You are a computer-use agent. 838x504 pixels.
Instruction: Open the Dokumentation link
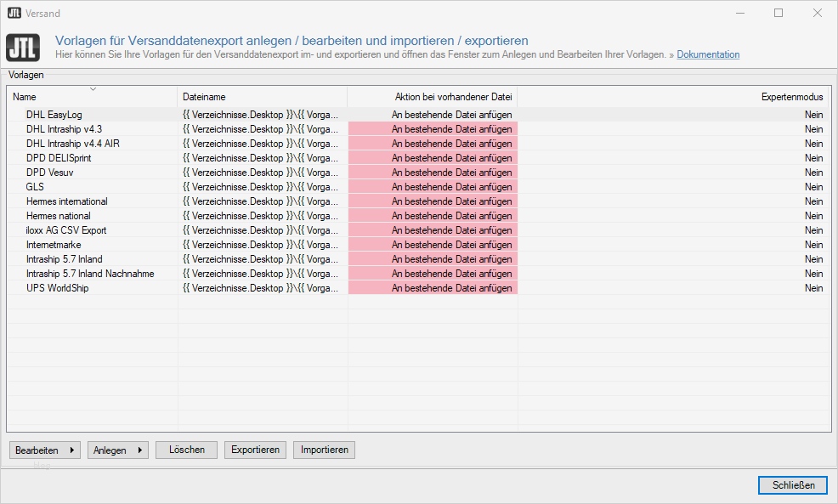click(708, 54)
